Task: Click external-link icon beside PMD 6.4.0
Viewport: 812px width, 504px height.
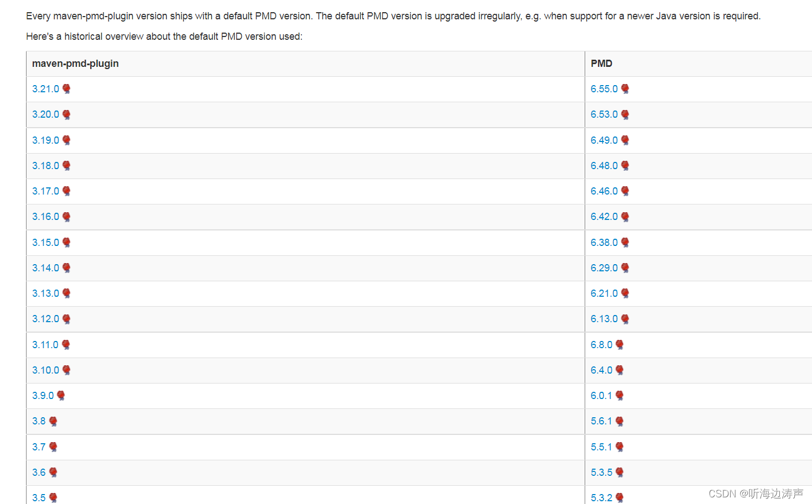Action: click(620, 370)
